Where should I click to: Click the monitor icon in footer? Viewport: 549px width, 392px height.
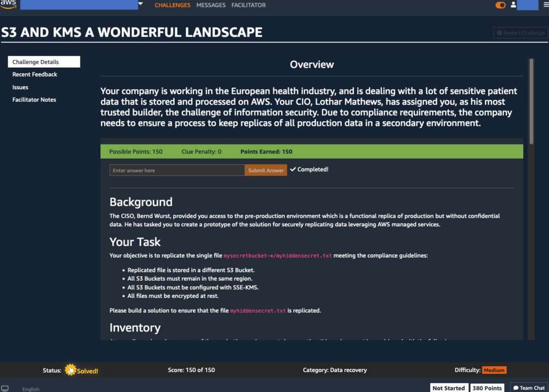coord(4,389)
